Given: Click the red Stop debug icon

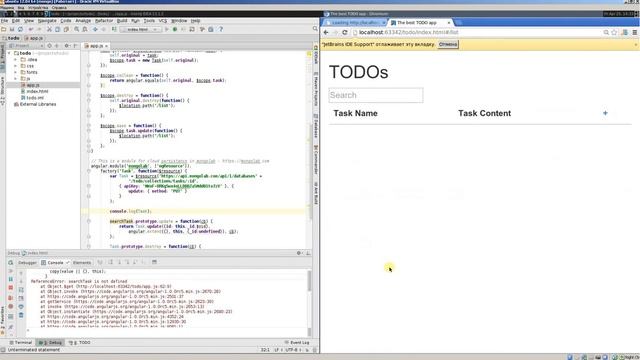Looking at the screenshot, I should tap(11, 288).
